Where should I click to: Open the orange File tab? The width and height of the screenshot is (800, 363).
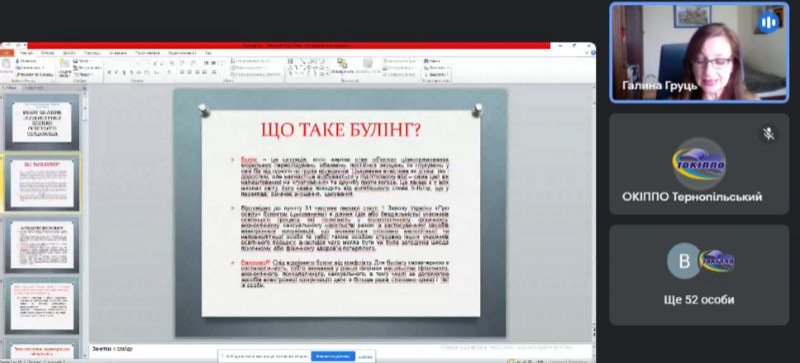click(x=7, y=53)
